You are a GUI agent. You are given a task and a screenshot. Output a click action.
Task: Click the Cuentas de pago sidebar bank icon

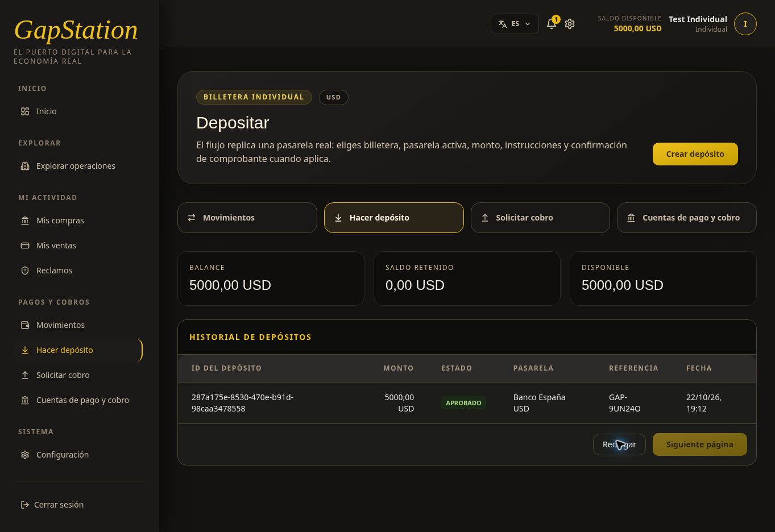pos(25,400)
